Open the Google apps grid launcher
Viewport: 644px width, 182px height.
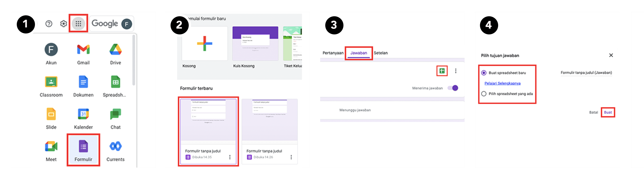tap(78, 24)
